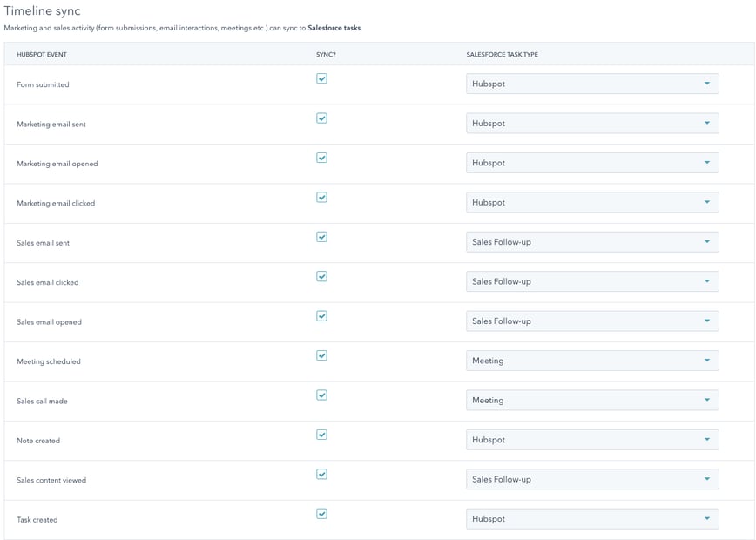Click the 'Note created' event label

tap(38, 440)
